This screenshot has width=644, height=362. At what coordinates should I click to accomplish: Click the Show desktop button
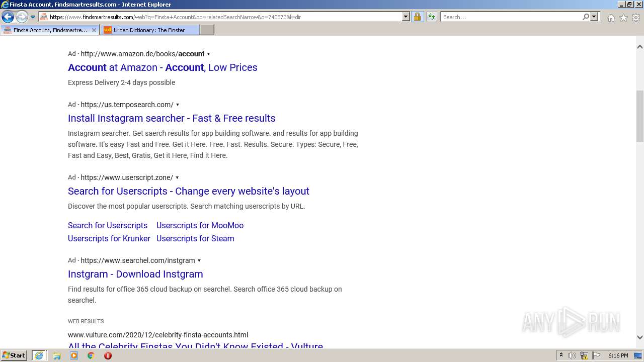[x=638, y=355]
